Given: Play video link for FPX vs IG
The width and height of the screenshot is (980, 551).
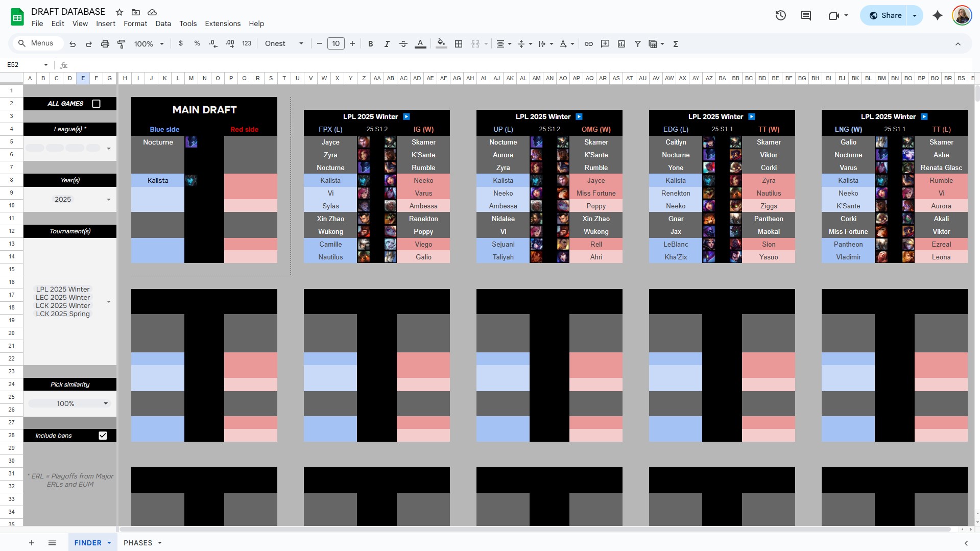Looking at the screenshot, I should (407, 116).
